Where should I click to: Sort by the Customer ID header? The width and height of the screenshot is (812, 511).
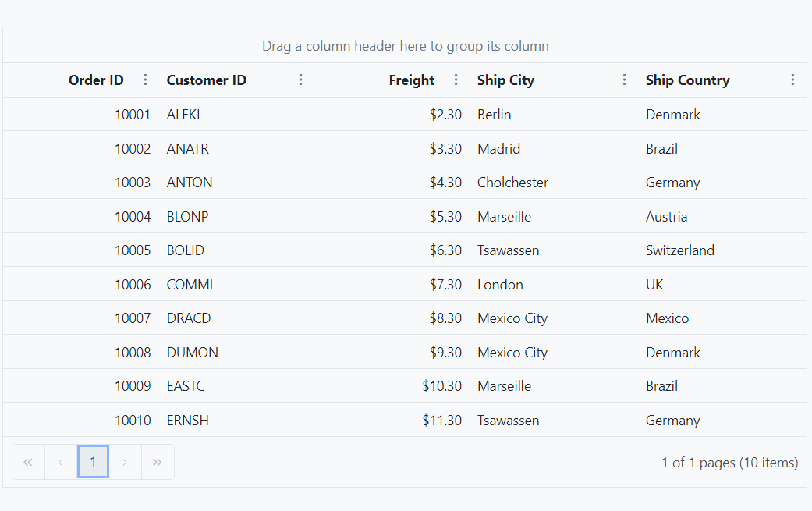coord(207,80)
